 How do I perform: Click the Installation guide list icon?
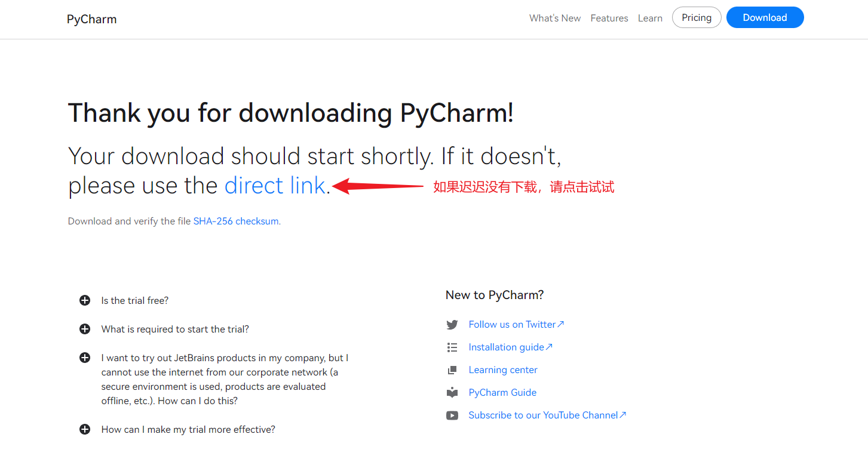(452, 347)
